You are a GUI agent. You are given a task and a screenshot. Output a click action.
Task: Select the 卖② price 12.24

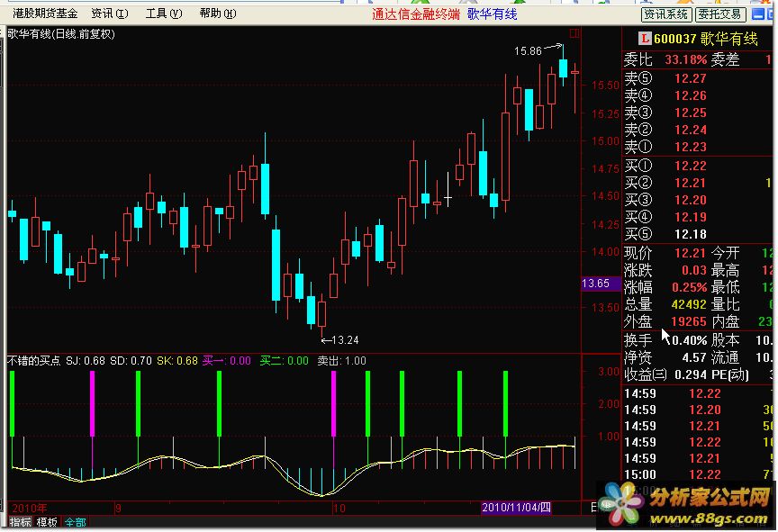pyautogui.click(x=690, y=130)
